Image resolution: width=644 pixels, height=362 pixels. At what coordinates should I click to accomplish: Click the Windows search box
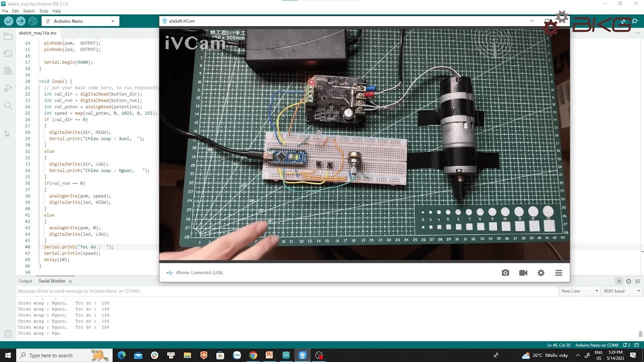coord(63,355)
